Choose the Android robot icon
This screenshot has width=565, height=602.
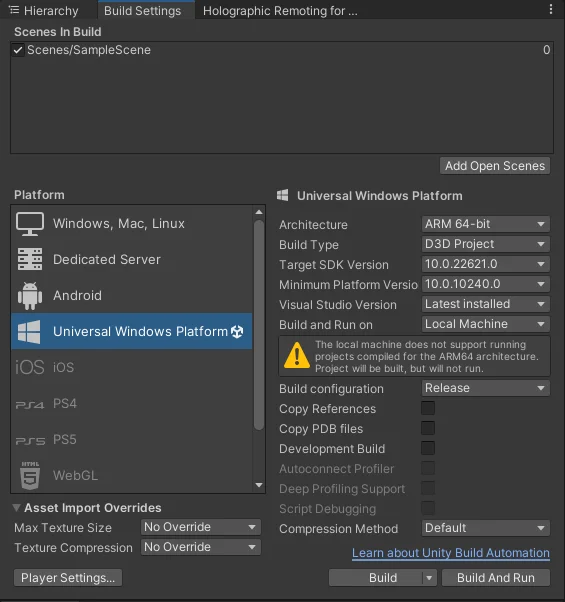30,296
